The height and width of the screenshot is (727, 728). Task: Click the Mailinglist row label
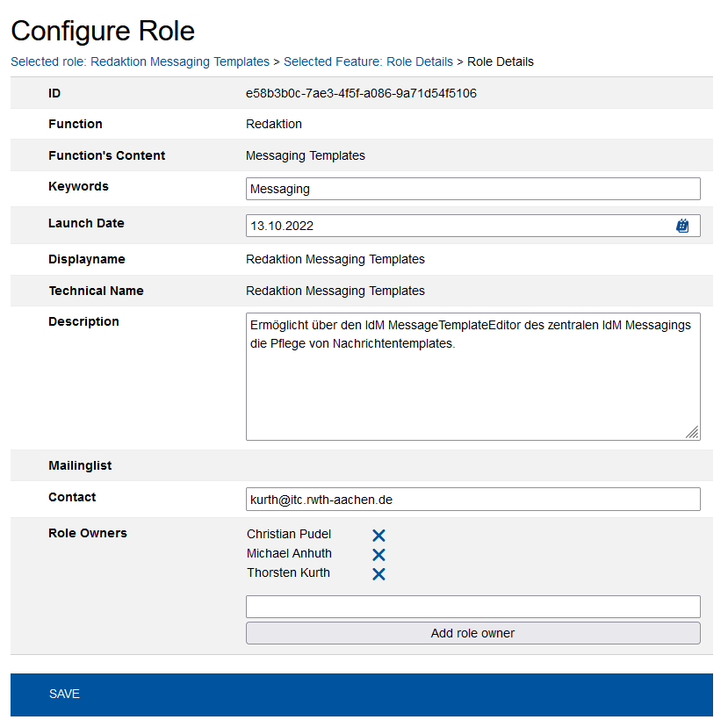click(80, 465)
